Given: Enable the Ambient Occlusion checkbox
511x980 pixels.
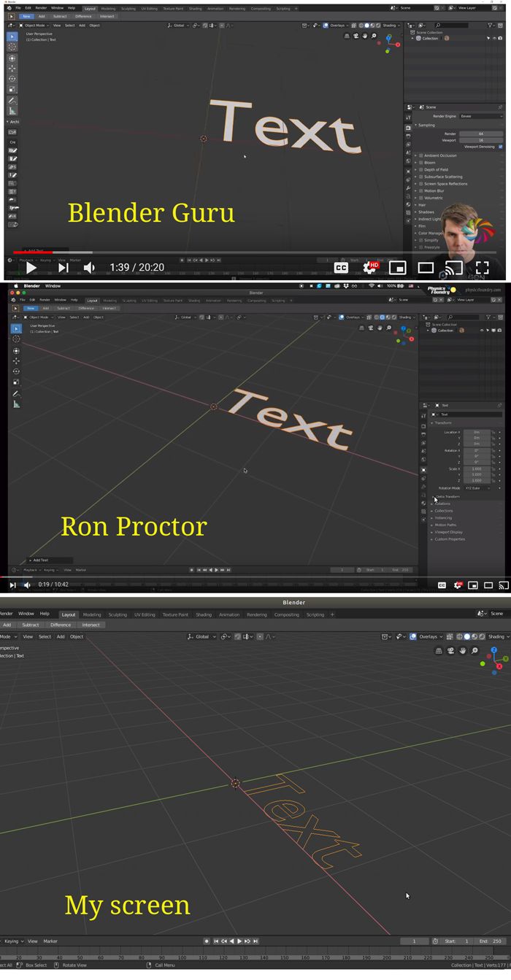Looking at the screenshot, I should [x=421, y=155].
